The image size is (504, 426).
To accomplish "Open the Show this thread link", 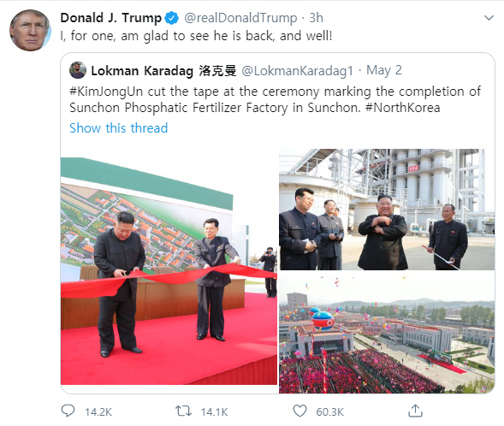I will [x=119, y=127].
